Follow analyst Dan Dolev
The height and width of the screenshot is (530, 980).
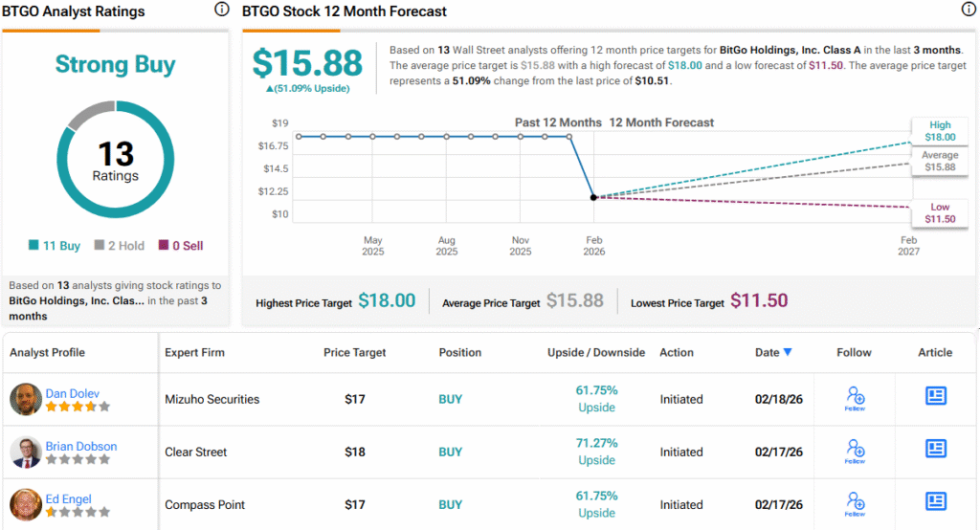coord(856,398)
